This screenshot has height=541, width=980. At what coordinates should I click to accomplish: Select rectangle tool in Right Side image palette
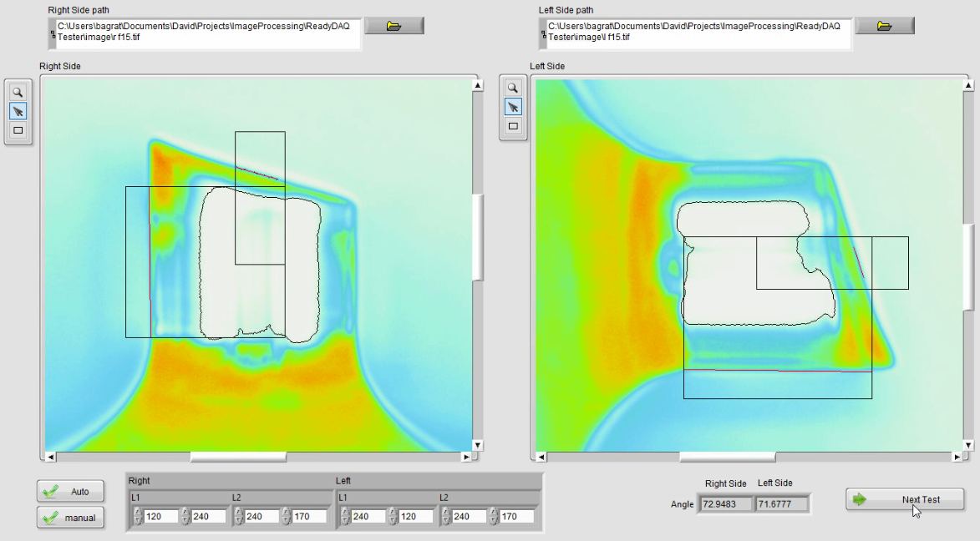pos(18,130)
